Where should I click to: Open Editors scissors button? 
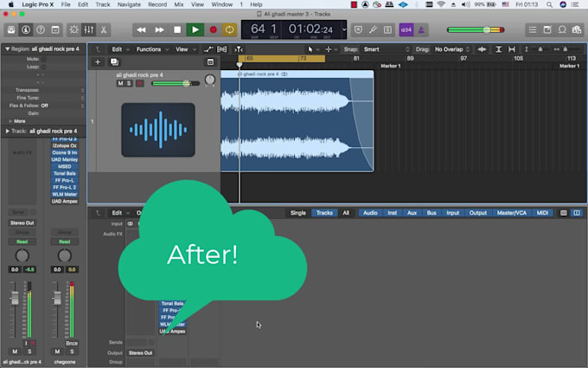[x=104, y=29]
